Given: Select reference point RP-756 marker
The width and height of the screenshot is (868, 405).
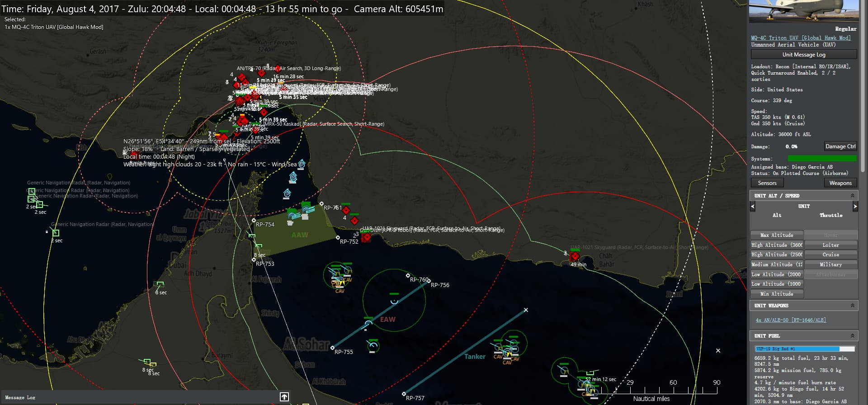Looking at the screenshot, I should pyautogui.click(x=429, y=281).
